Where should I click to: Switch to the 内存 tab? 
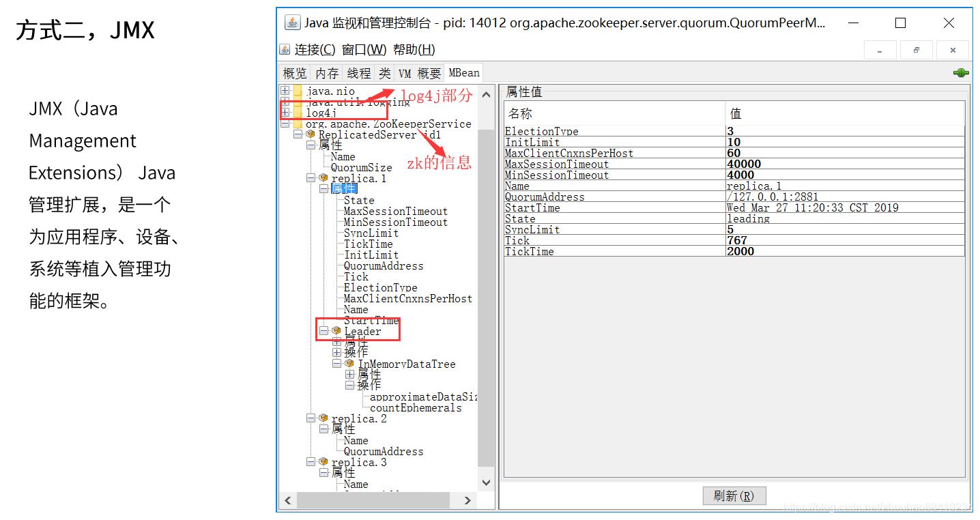327,73
